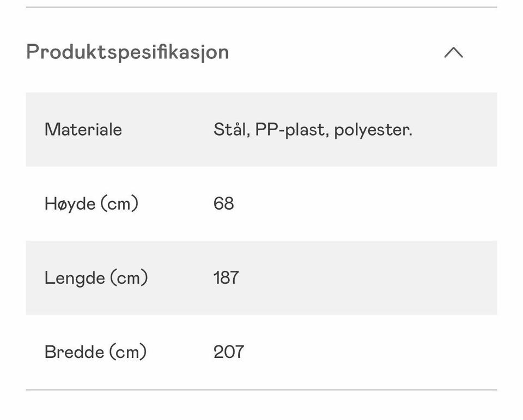Select the Materiale label
This screenshot has width=523, height=420.
pos(83,130)
